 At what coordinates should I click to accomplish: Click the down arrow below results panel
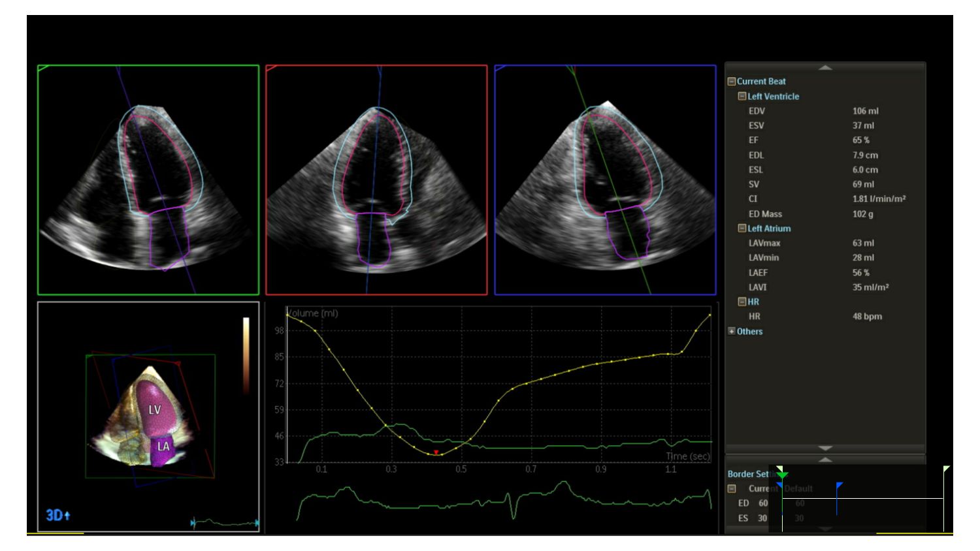[825, 449]
